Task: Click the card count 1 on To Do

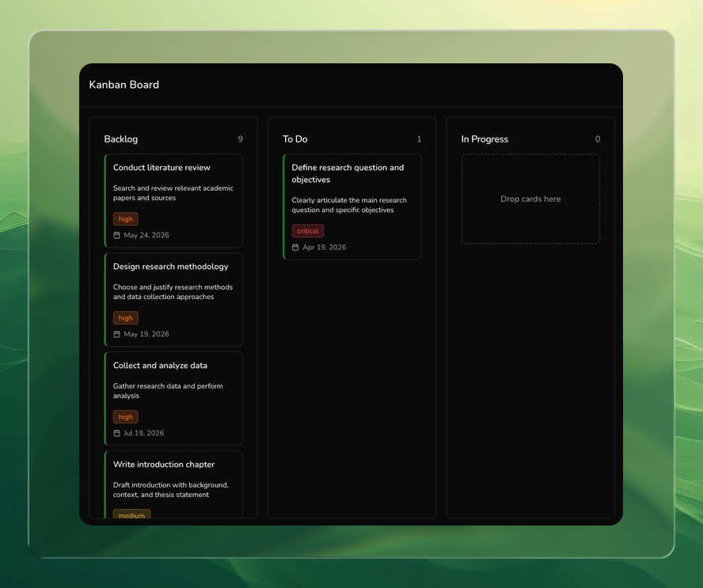Action: coord(419,138)
